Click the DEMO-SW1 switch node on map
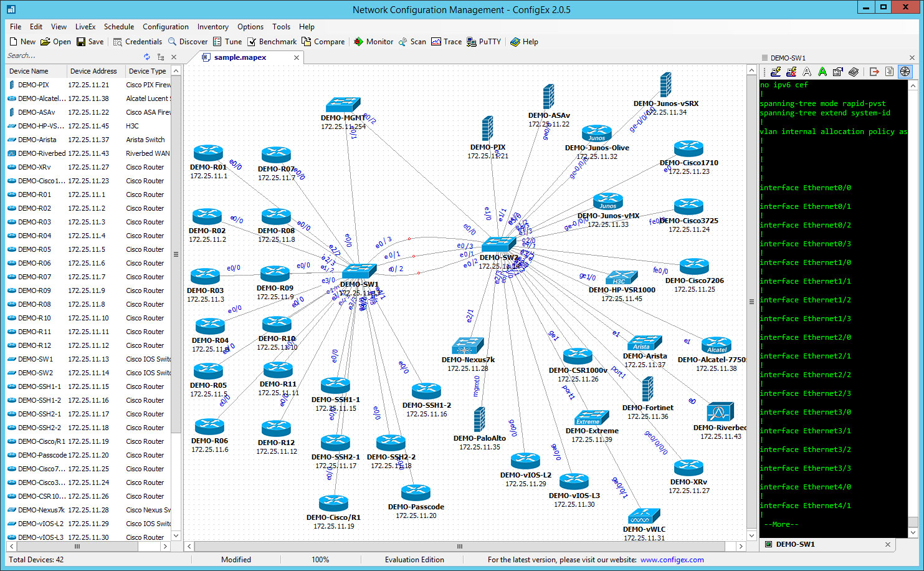This screenshot has height=571, width=924. (359, 271)
